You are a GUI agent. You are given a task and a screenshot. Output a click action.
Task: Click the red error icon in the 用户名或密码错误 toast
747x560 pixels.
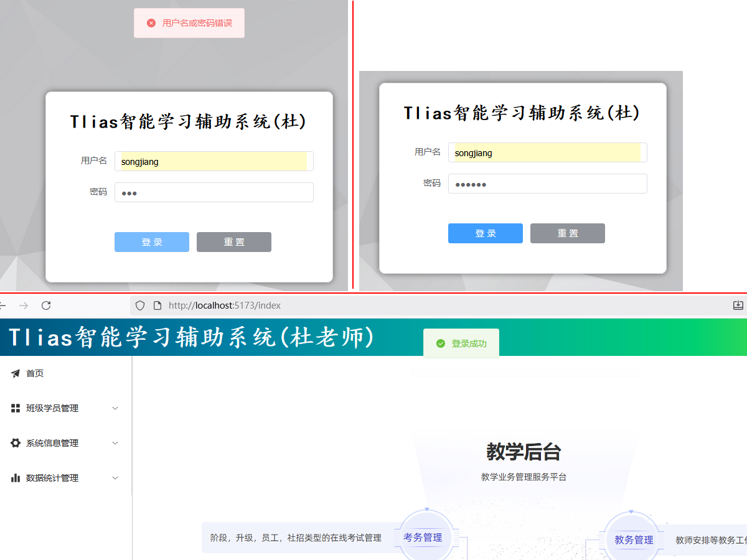click(151, 23)
